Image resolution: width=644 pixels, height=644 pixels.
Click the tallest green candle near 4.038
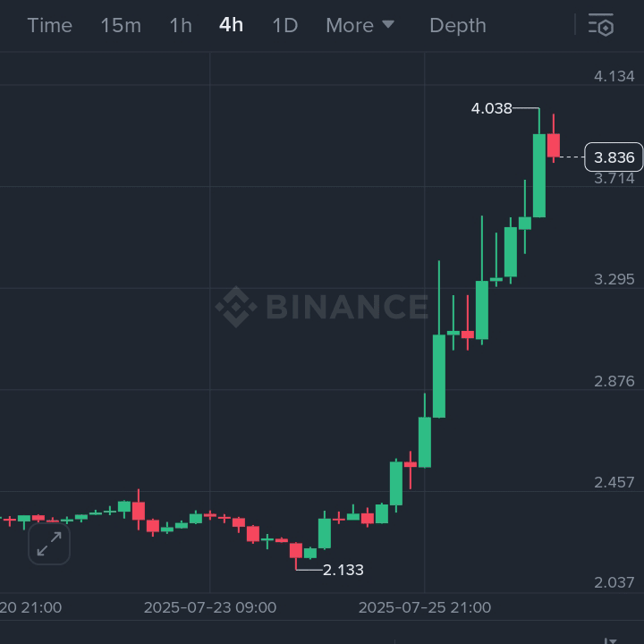(539, 175)
